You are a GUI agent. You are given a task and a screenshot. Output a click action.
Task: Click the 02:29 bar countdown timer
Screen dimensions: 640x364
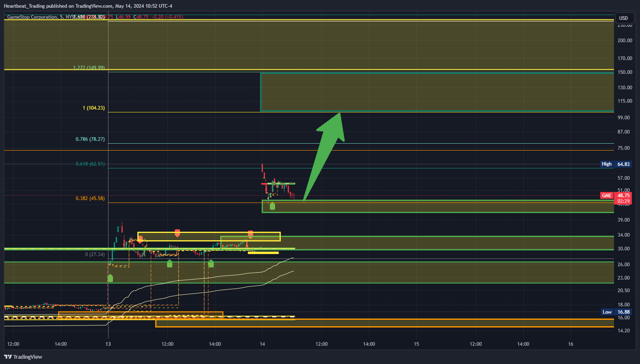point(623,201)
